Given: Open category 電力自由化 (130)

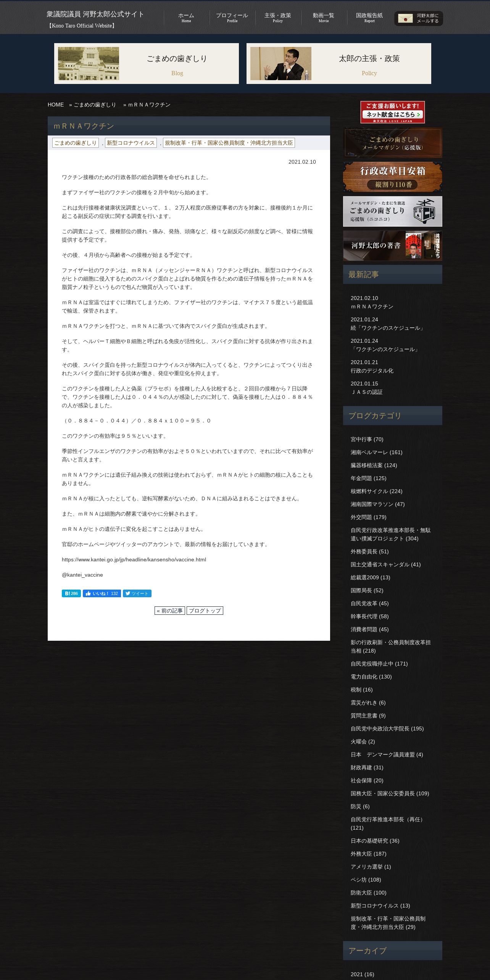Looking at the screenshot, I should click(371, 677).
